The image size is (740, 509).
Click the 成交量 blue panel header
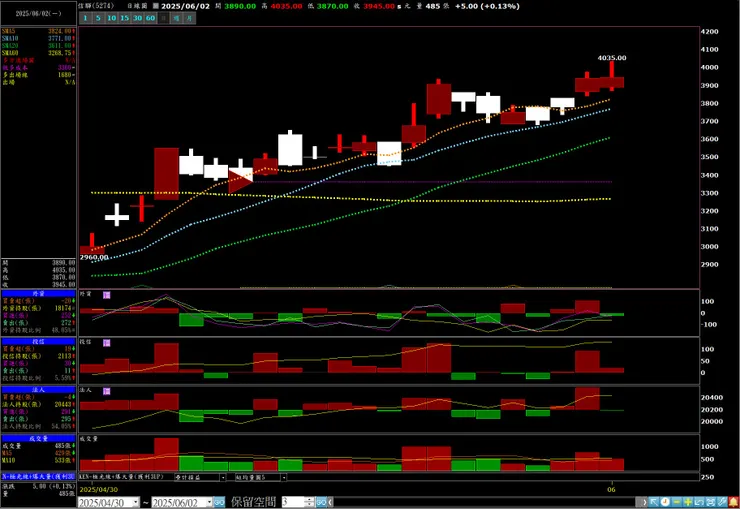point(38,438)
